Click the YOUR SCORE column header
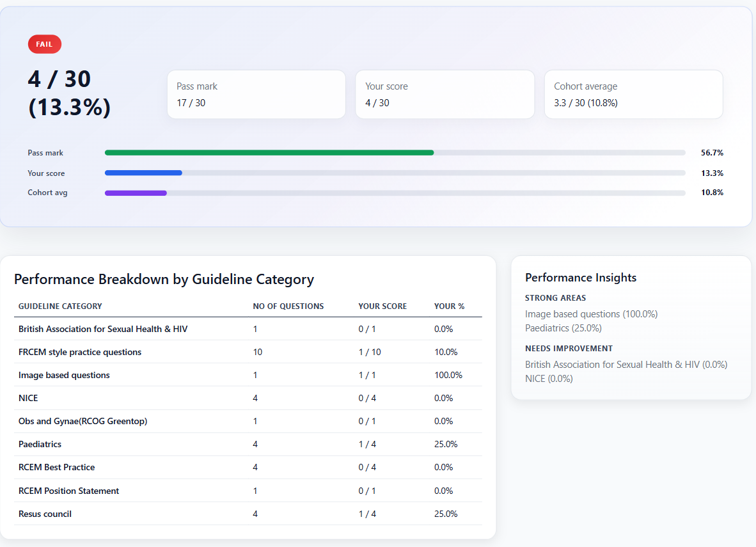Image resolution: width=756 pixels, height=547 pixels. pyautogui.click(x=382, y=306)
